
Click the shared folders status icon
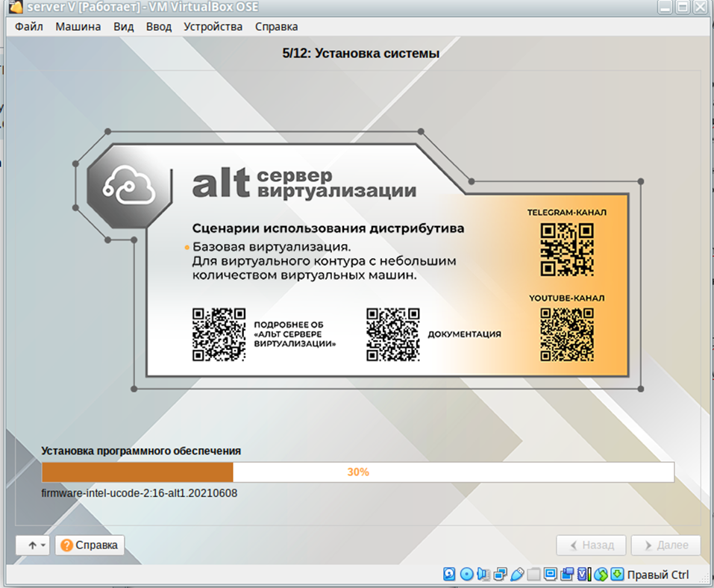pos(533,574)
